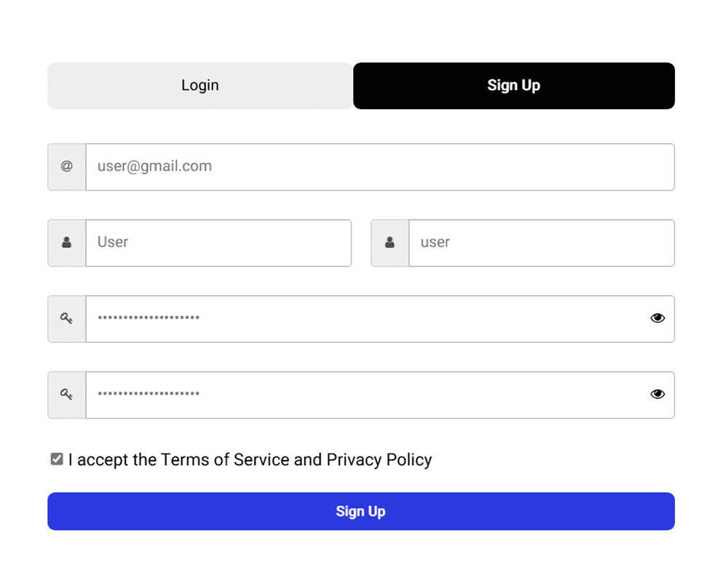Uncheck the accept Terms of Service checkbox
728x581 pixels.
57,459
